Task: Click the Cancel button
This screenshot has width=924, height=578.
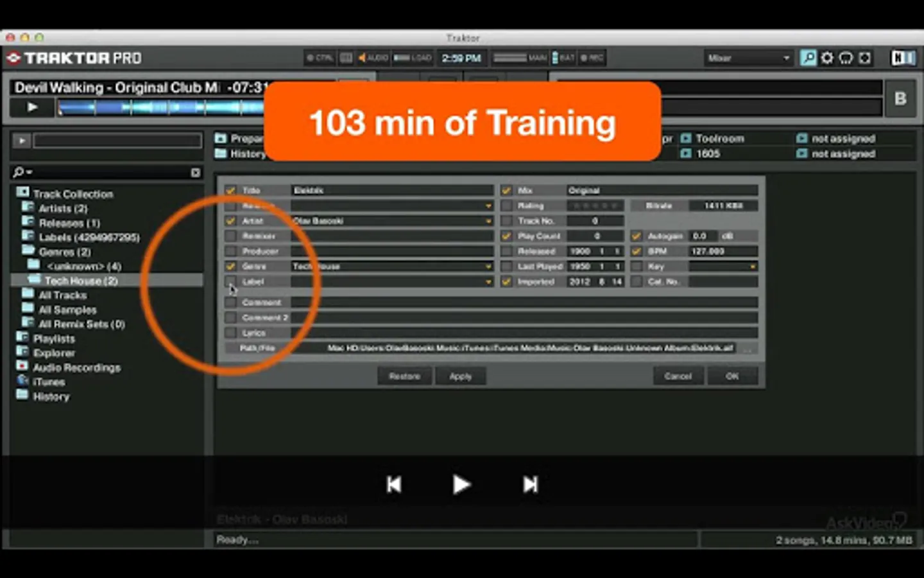Action: point(678,376)
